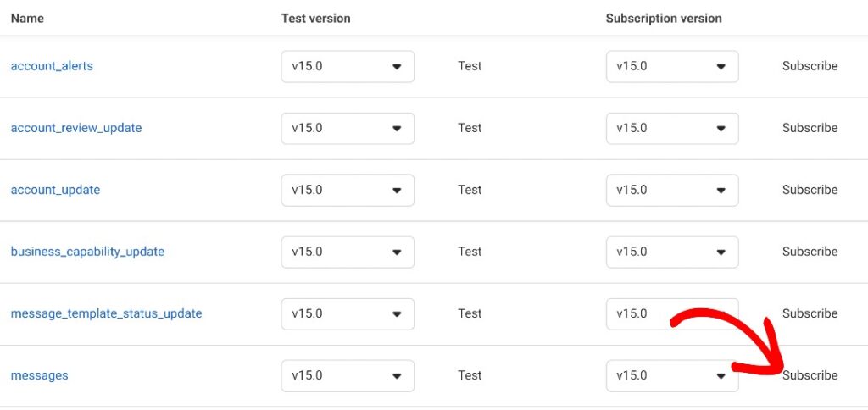
Task: Expand test version dropdown for account_update
Action: [x=348, y=190]
